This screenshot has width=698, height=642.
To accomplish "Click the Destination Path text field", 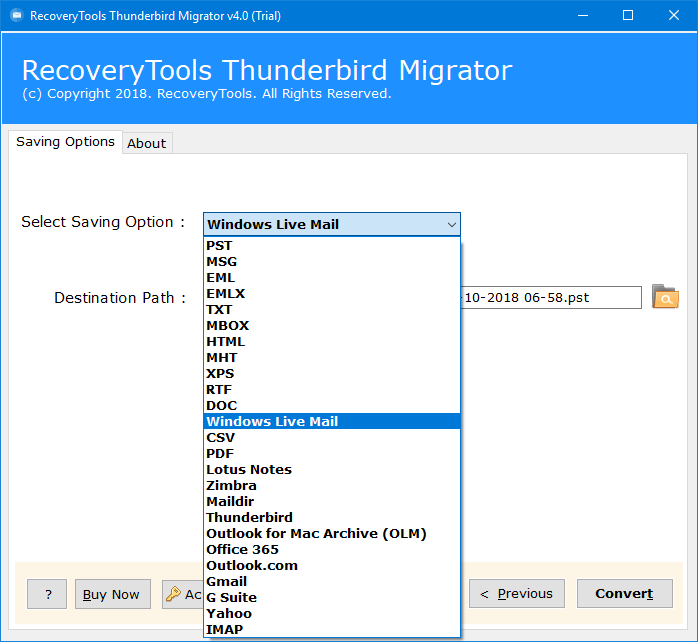I will tap(551, 297).
